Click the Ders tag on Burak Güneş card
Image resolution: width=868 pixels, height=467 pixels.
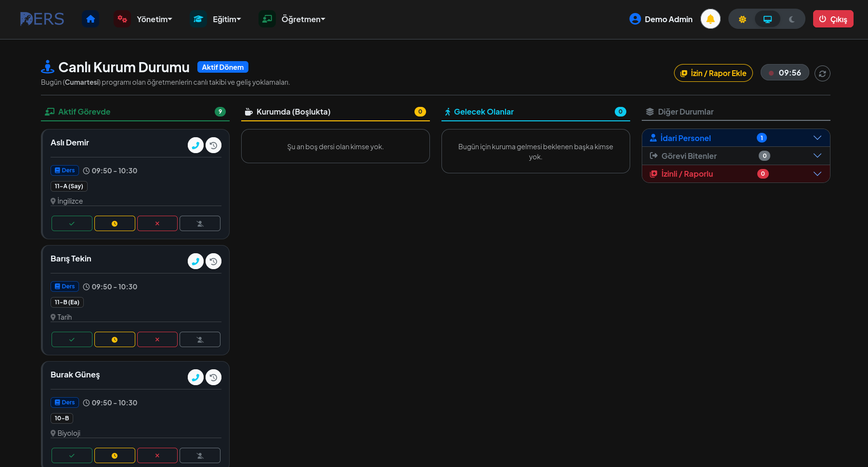(65, 402)
